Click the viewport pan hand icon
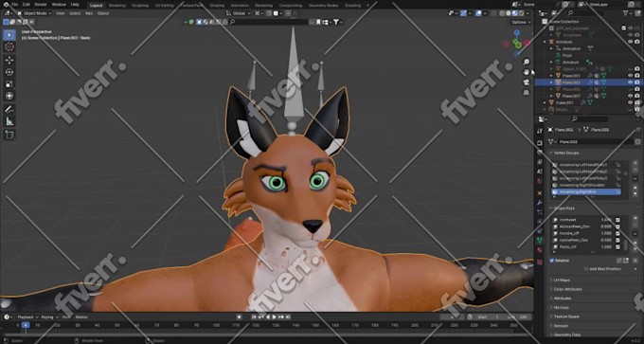This screenshot has width=644, height=344. [527, 72]
